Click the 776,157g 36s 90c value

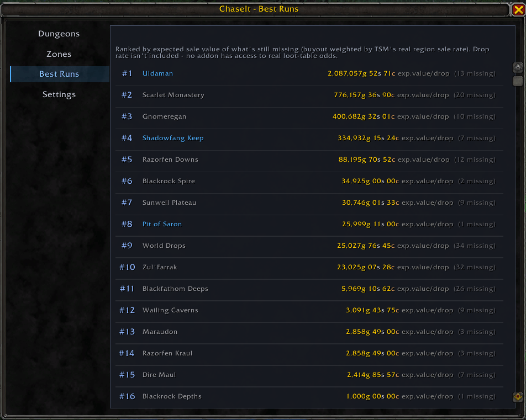(x=364, y=95)
